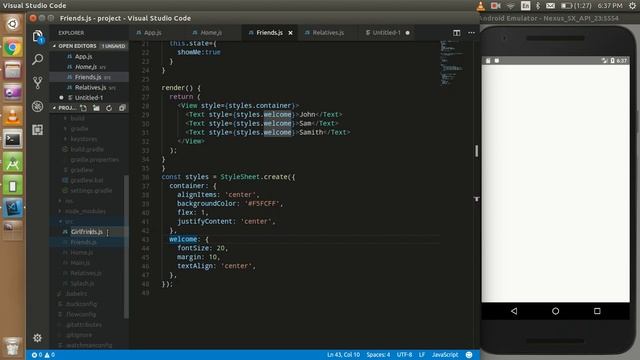This screenshot has height=360, width=640.
Task: Tap the Recents button on the emulator
Action: [x=597, y=311]
